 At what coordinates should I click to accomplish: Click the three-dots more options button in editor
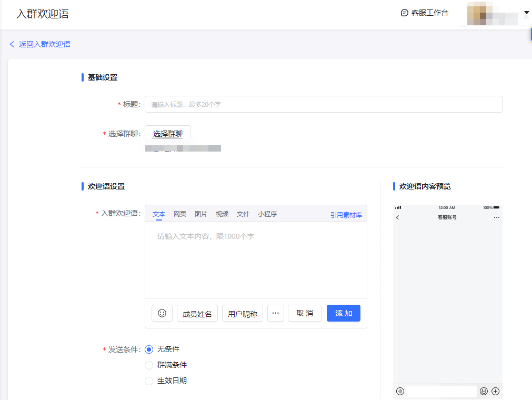click(x=275, y=313)
